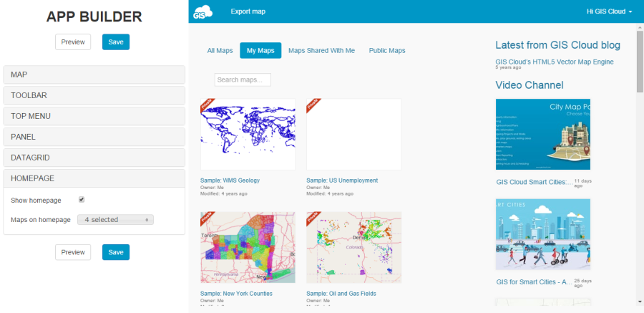Viewport: 644px width, 313px height.
Task: Open the WMS Geology map thumbnail
Action: tap(248, 134)
